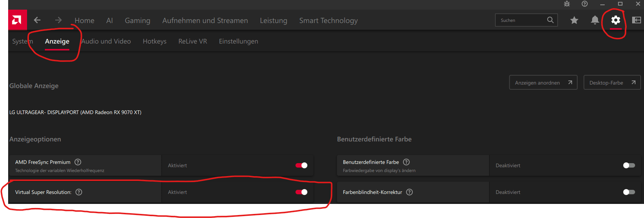Go back with the left arrow
644x218 pixels.
37,20
